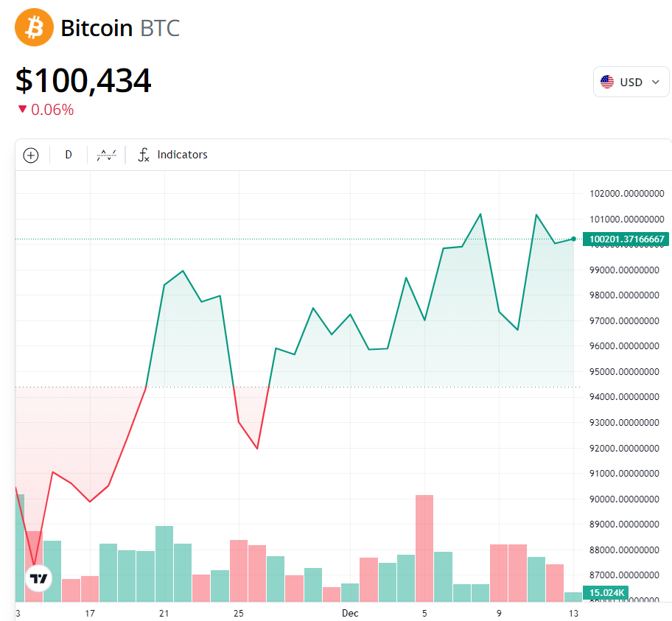Click the compare or add symbol plus icon

coord(31,155)
